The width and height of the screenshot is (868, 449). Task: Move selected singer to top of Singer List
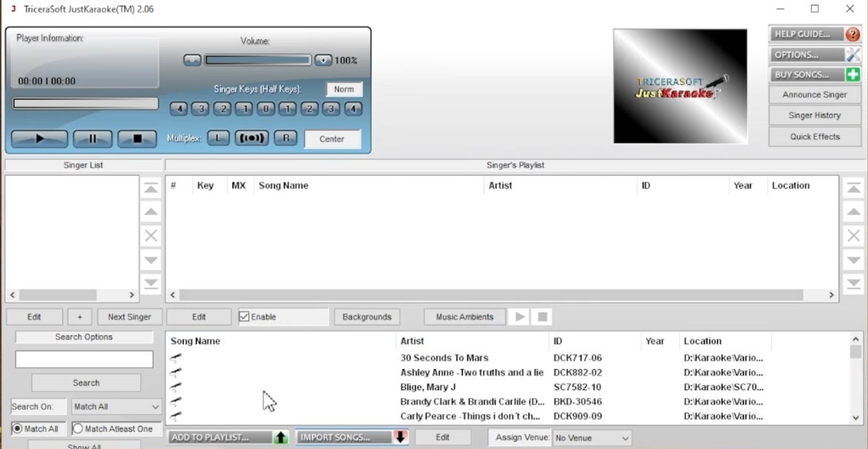[151, 189]
